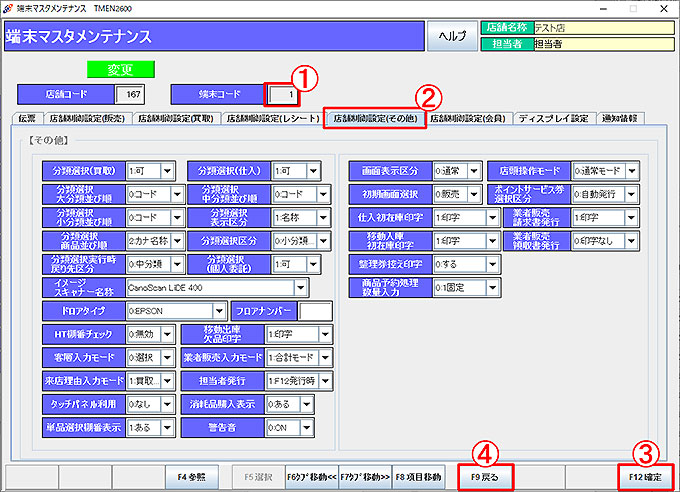
Task: Open 仕入初在庫印字 dropdown
Action: click(x=492, y=218)
